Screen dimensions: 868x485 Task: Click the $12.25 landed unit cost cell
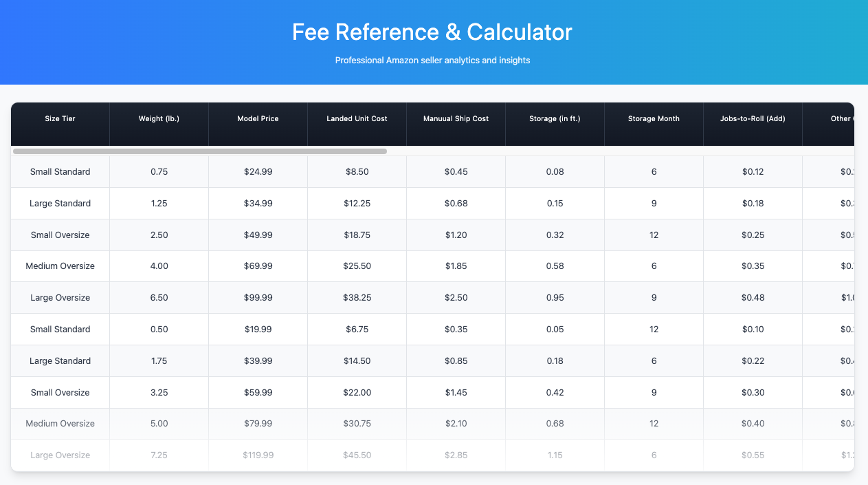357,204
